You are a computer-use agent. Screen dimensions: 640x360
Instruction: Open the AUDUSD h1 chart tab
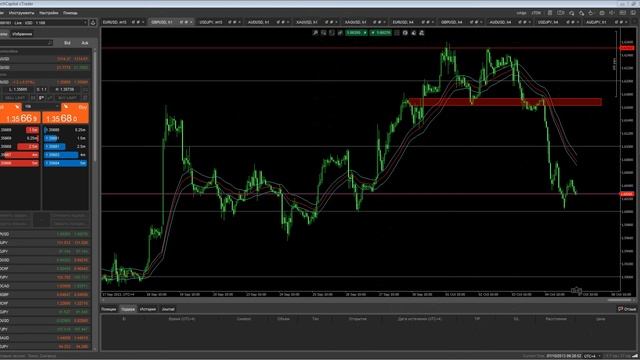click(x=259, y=22)
